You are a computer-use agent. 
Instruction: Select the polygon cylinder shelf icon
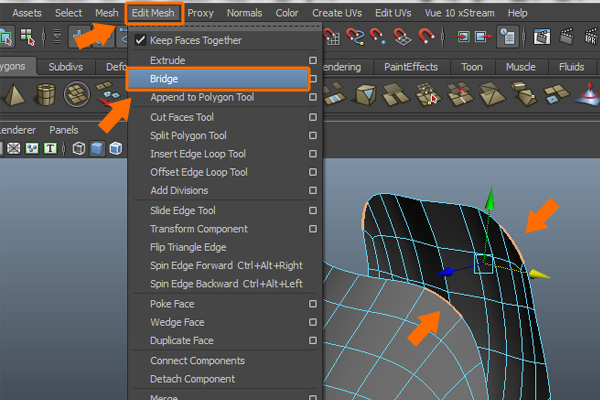(47, 95)
